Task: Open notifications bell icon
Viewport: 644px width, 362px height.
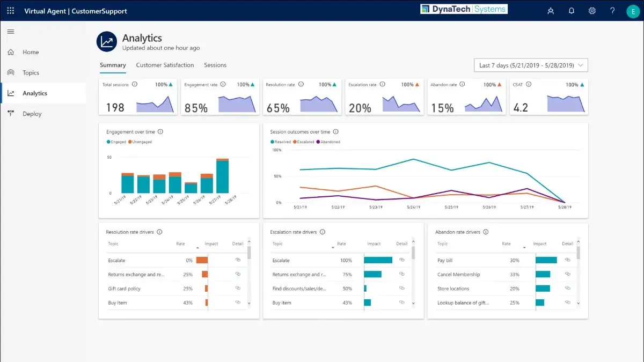Action: click(572, 11)
